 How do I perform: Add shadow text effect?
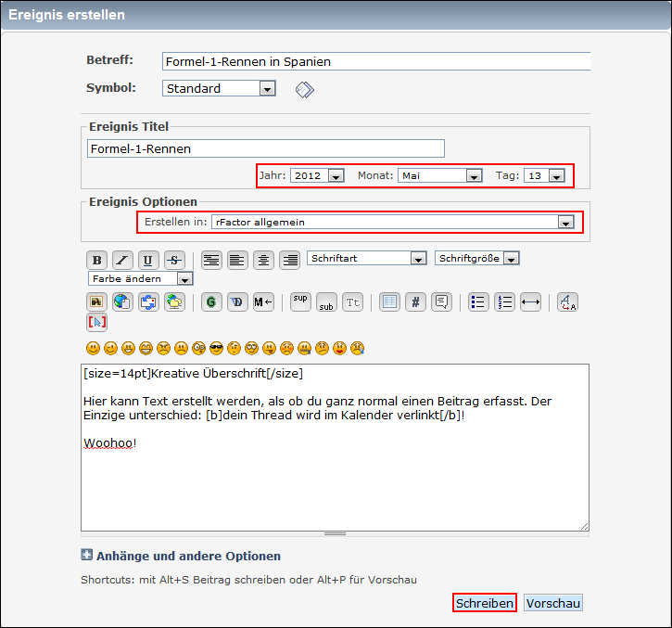[237, 302]
